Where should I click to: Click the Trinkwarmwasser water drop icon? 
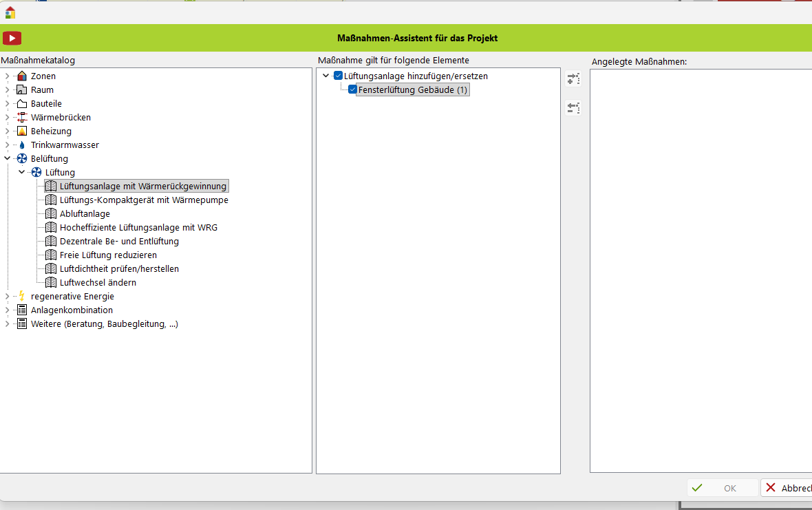pyautogui.click(x=22, y=145)
